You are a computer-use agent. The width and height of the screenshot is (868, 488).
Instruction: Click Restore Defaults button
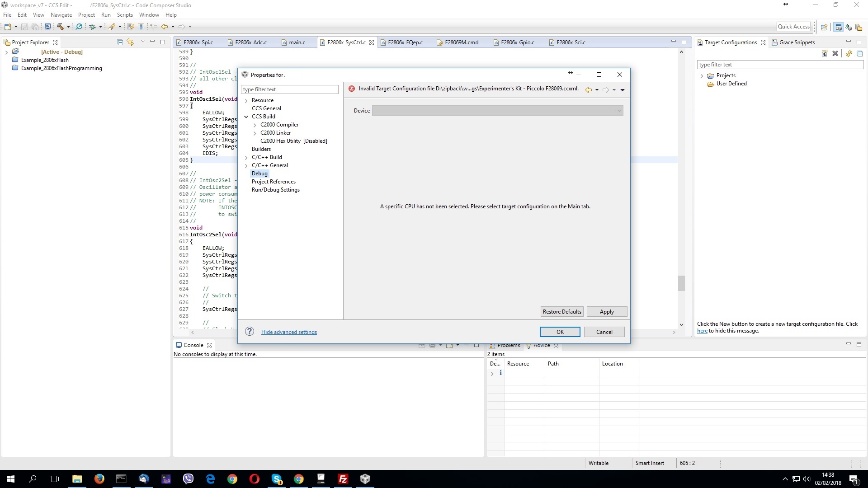coord(562,312)
